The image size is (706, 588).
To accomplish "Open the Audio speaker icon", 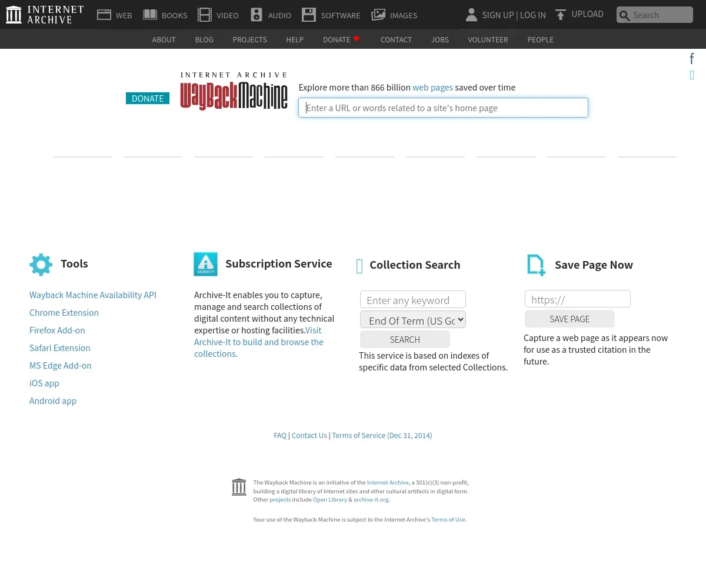I will coord(257,15).
